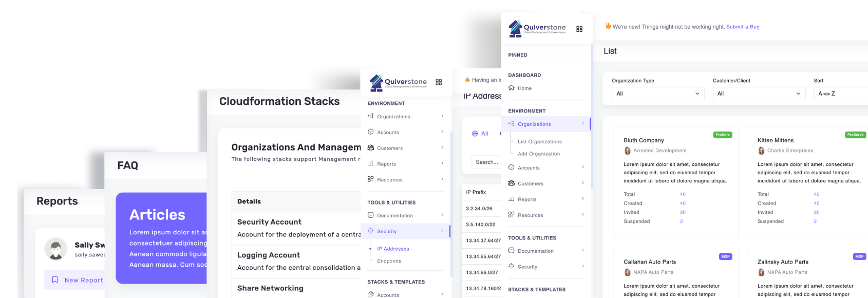Open the Zalinsky Auto Parts card title
Screen dimensions: 868x298
pyautogui.click(x=783, y=262)
